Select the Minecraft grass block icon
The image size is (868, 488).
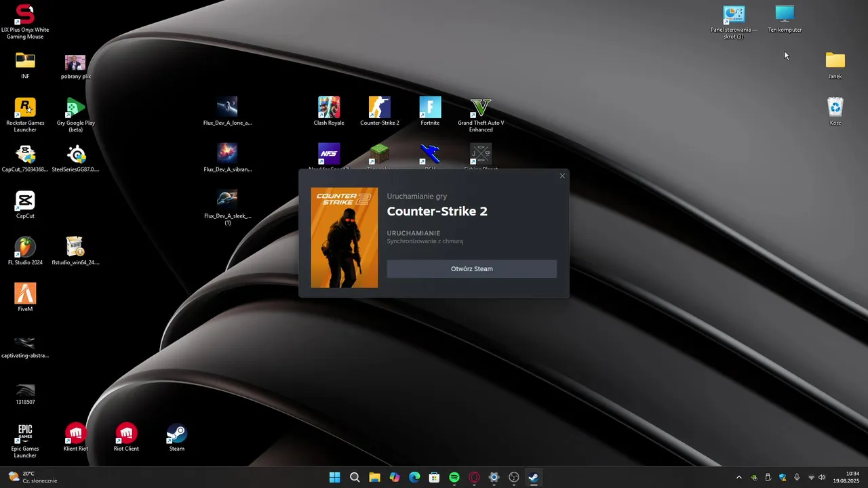point(380,155)
